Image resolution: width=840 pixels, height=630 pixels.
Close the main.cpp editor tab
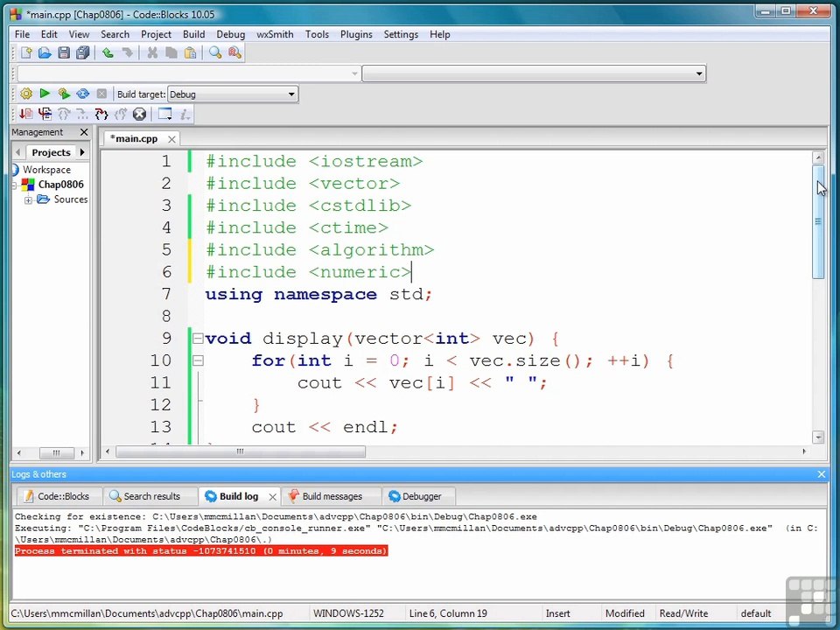coord(171,139)
